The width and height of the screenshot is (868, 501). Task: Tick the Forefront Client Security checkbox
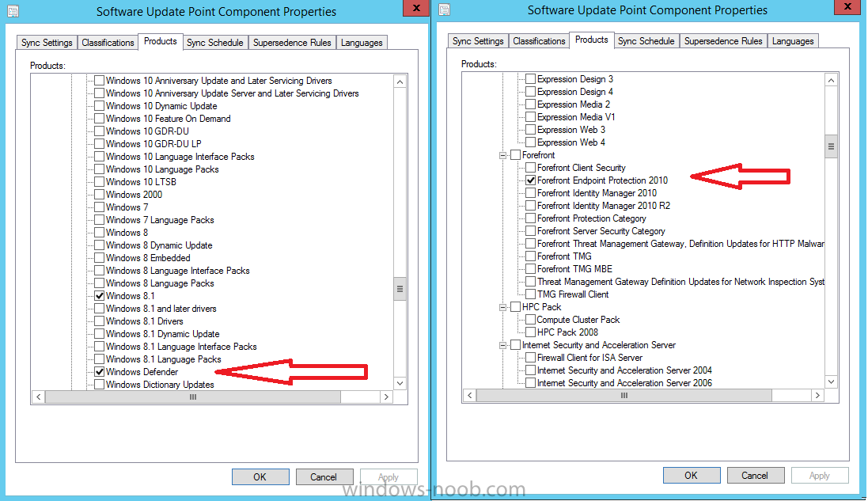[531, 168]
